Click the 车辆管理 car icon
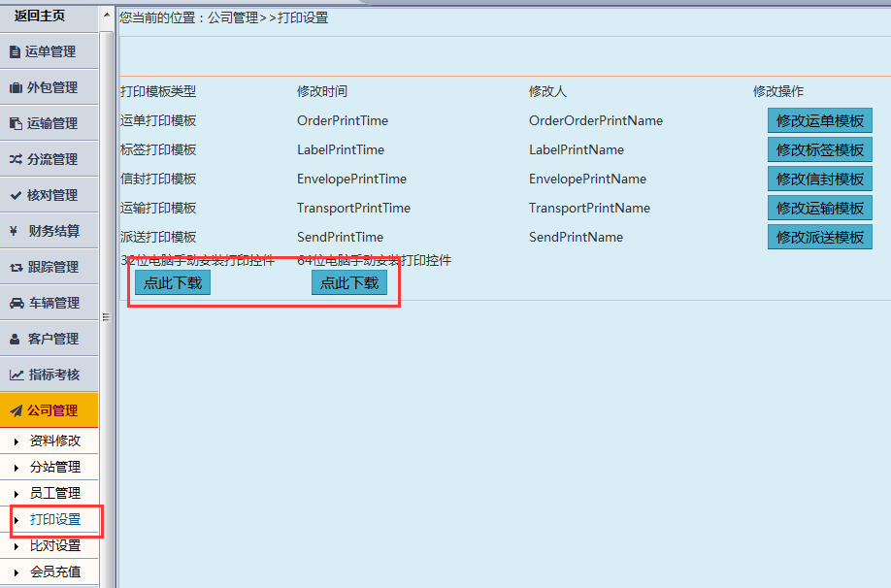Viewport: 891px width, 588px height. pos(16,303)
